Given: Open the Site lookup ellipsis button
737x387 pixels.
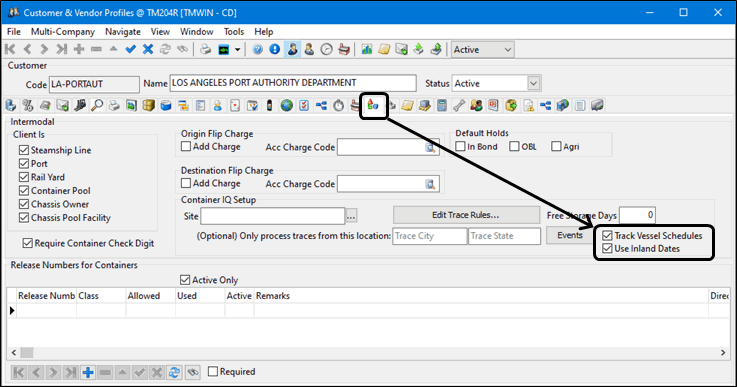Looking at the screenshot, I should (x=351, y=216).
